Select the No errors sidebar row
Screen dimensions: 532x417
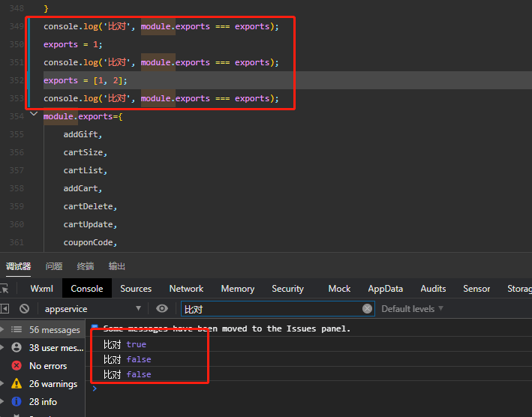click(x=43, y=365)
